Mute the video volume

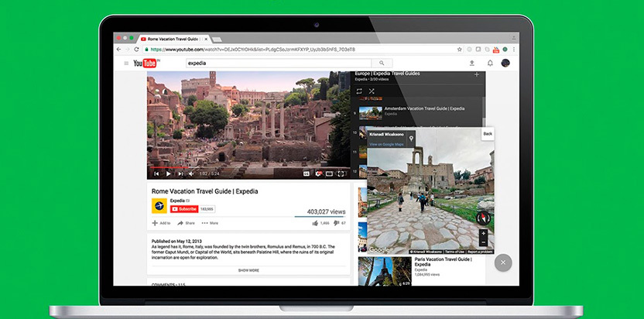191,174
